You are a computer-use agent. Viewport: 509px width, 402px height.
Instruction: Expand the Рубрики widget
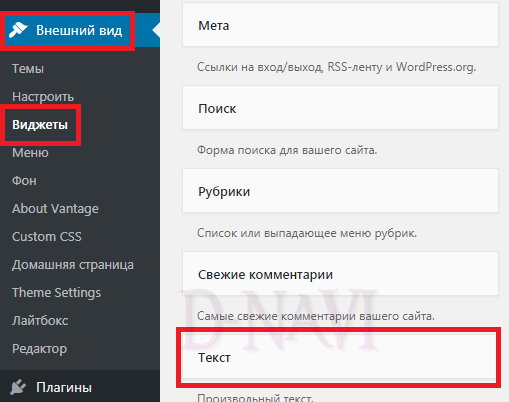point(340,191)
